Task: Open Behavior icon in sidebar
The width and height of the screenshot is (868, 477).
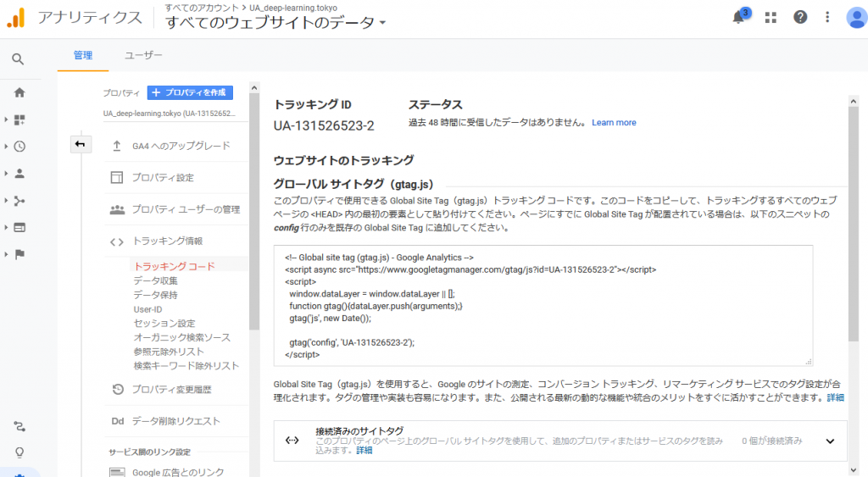Action: point(19,227)
